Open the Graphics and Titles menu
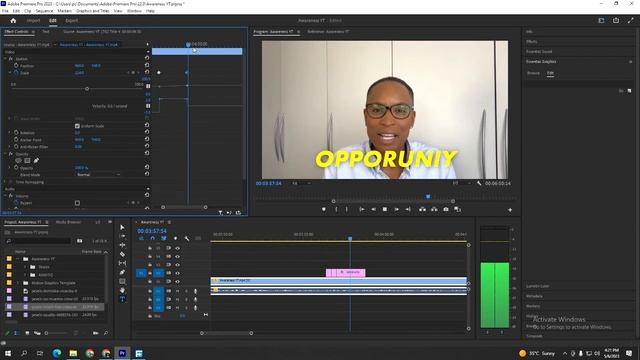Viewport: 640px width, 360px height. [93, 11]
